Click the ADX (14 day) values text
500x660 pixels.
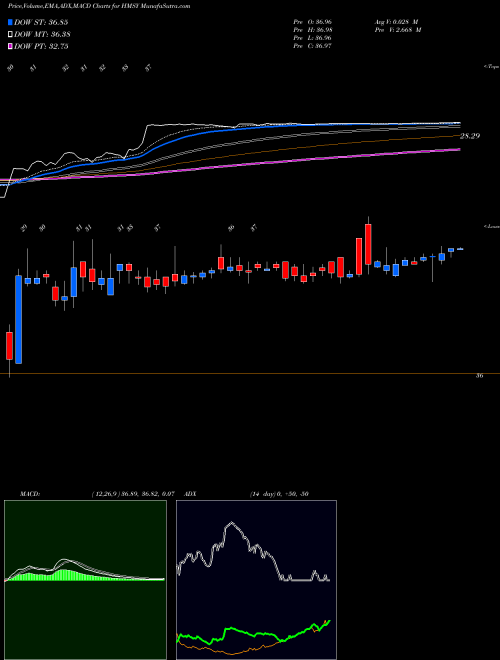coord(279,494)
